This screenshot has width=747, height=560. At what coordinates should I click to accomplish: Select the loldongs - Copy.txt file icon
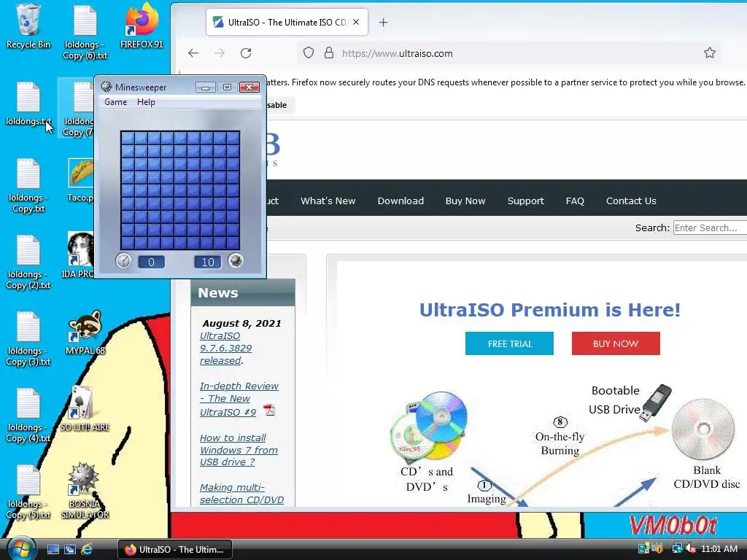(28, 185)
